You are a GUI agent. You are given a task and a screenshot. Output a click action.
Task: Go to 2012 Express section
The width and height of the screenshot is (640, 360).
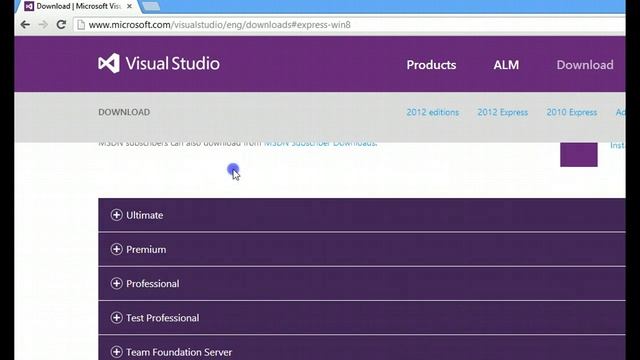502,112
